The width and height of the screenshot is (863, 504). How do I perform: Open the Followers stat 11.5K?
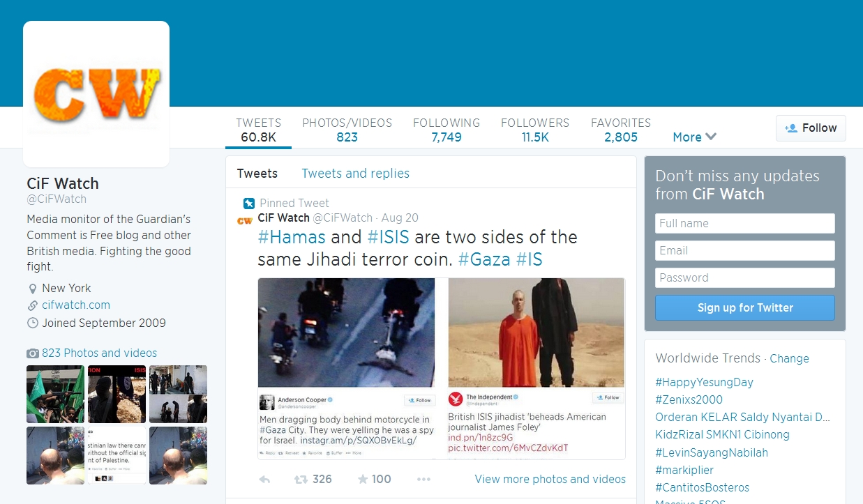(x=535, y=130)
